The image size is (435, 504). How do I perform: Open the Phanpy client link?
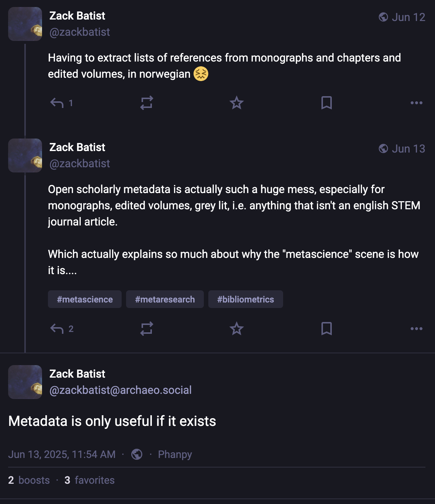(x=175, y=454)
